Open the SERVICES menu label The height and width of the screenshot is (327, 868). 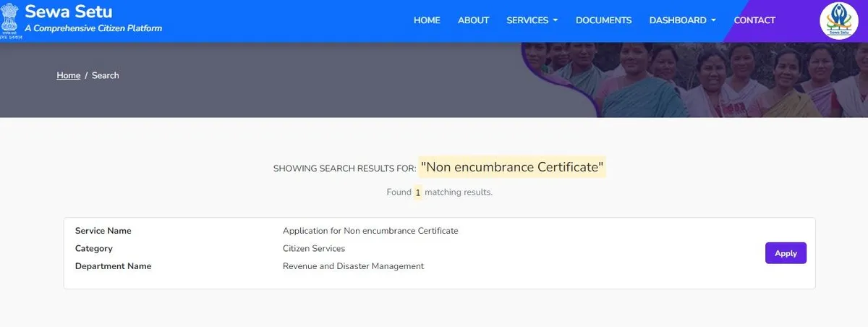(x=527, y=20)
